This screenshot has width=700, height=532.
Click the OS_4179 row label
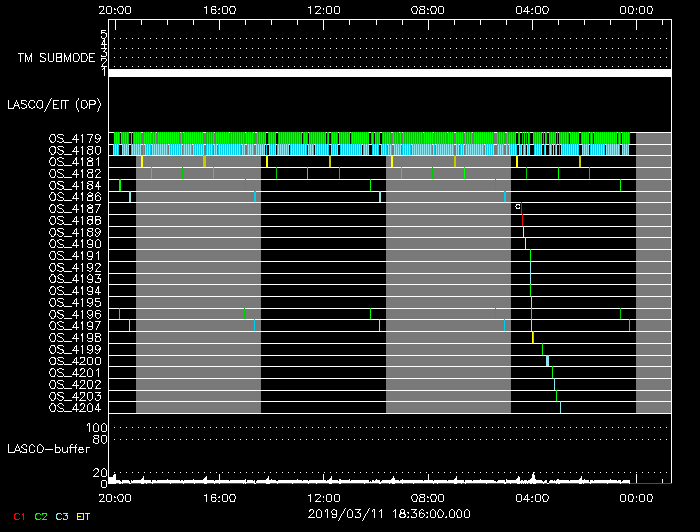click(75, 138)
